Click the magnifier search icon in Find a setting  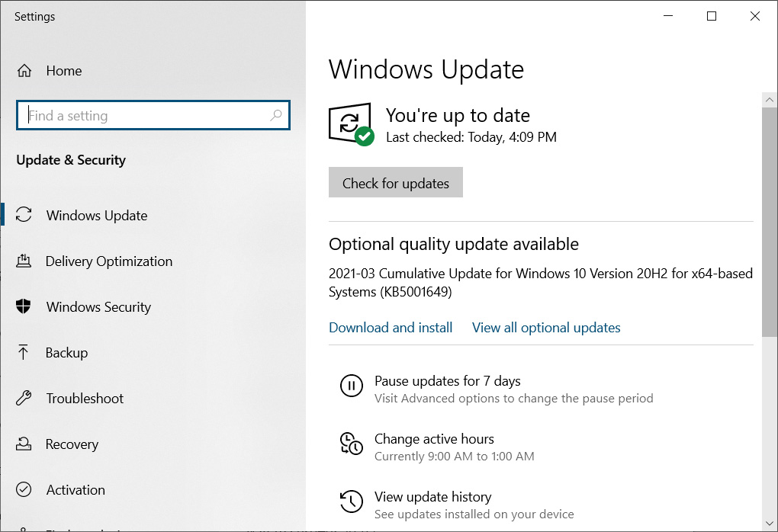tap(276, 116)
